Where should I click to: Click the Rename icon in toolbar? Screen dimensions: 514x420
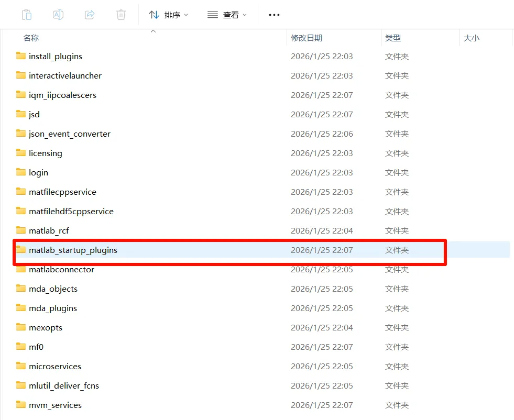tap(58, 15)
